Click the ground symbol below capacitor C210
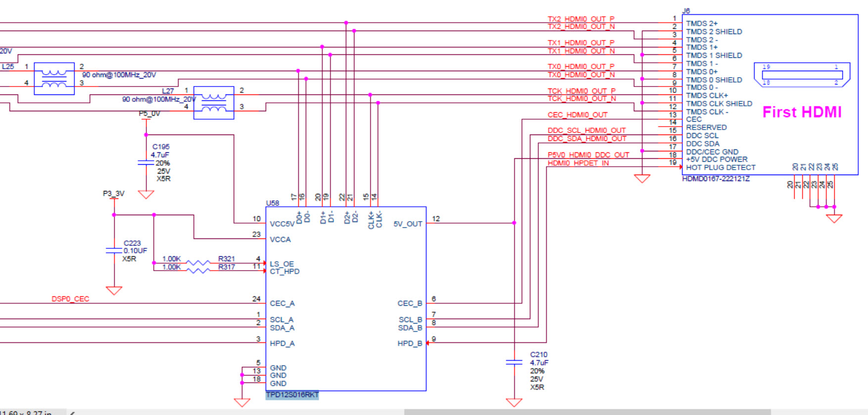The height and width of the screenshot is (415, 868). pyautogui.click(x=514, y=403)
